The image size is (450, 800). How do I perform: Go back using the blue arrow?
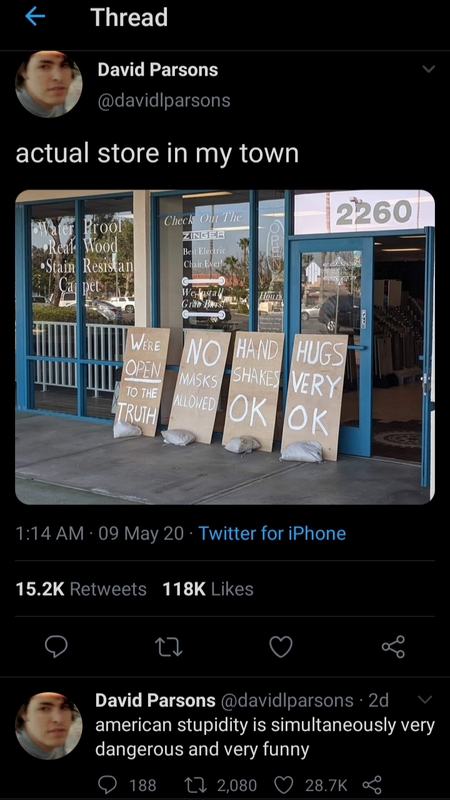click(x=35, y=17)
